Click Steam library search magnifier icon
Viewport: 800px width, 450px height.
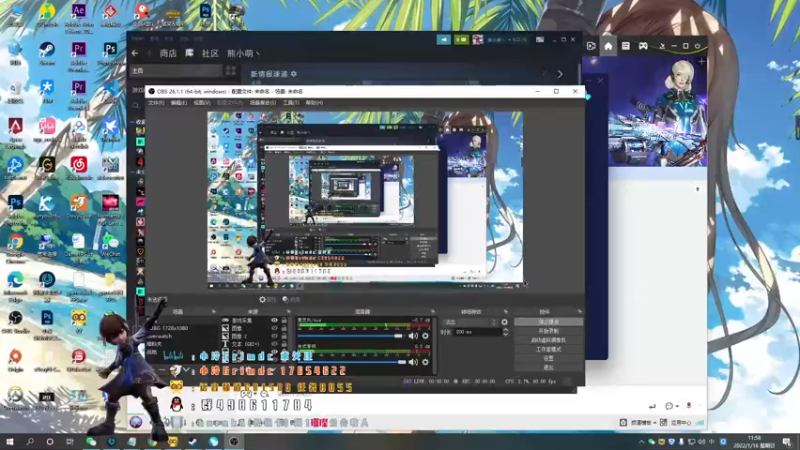[x=136, y=106]
